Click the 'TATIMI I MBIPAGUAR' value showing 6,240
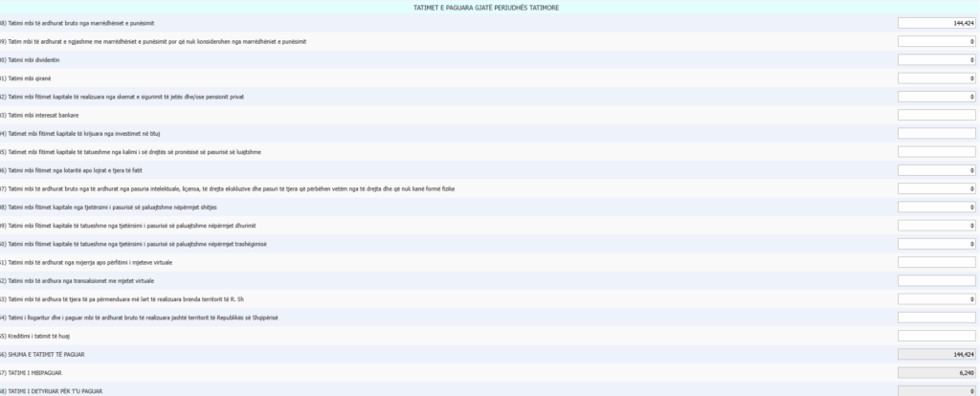 tap(936, 372)
